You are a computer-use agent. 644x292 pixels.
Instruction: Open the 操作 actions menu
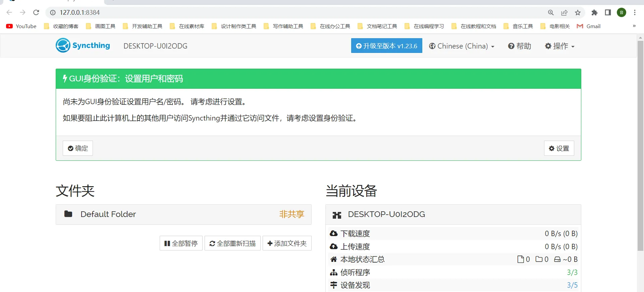pos(559,46)
